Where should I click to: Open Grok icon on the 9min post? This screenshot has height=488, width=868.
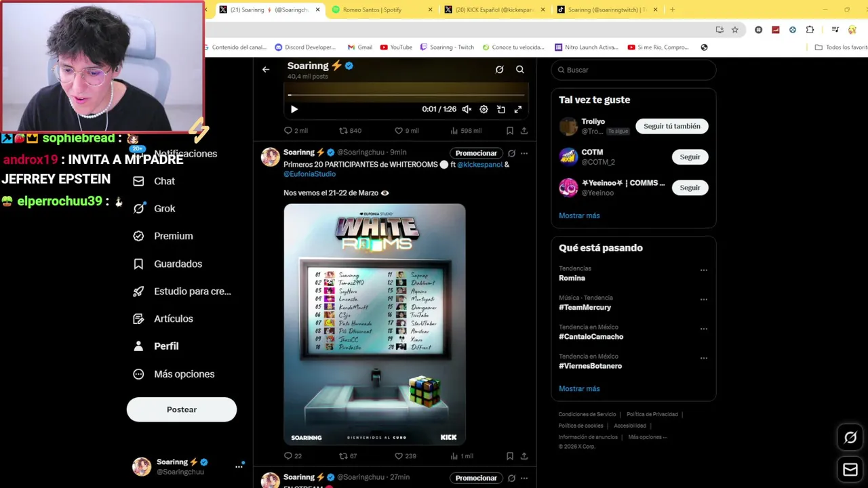(x=511, y=153)
